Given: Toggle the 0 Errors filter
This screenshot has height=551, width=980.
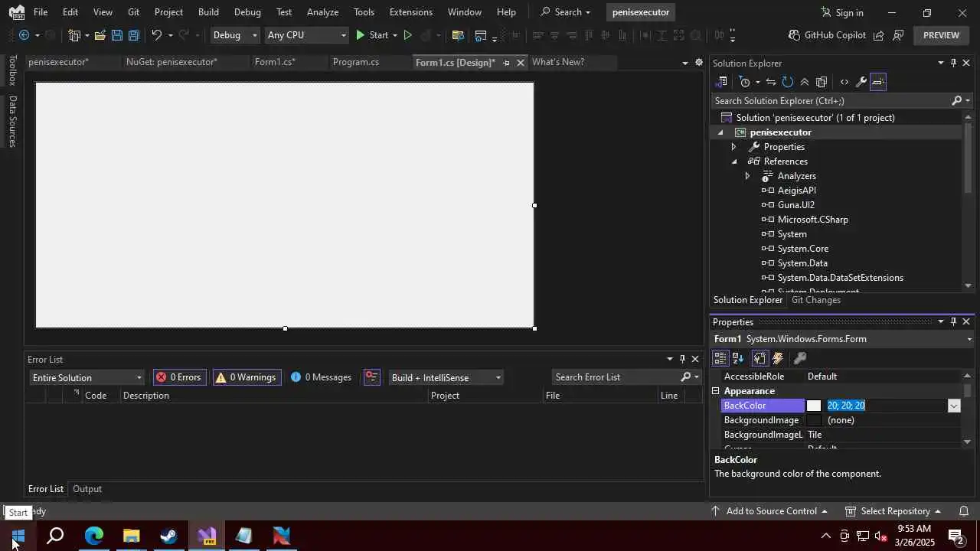Looking at the screenshot, I should (x=178, y=377).
